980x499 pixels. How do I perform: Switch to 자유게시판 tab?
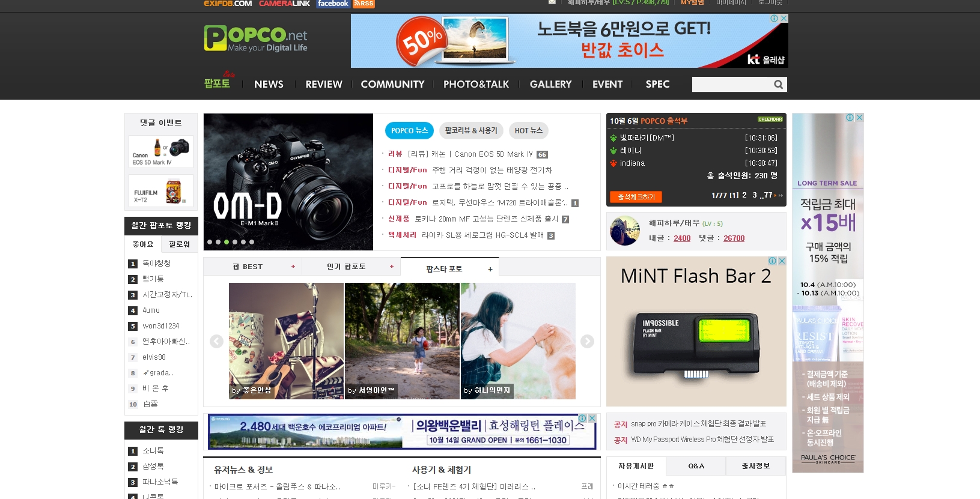click(x=636, y=466)
